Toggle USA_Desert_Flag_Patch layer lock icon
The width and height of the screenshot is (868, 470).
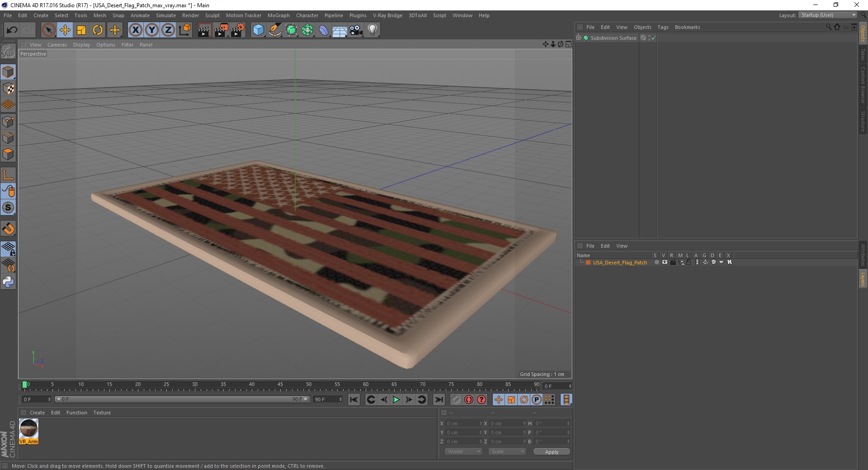coord(689,262)
